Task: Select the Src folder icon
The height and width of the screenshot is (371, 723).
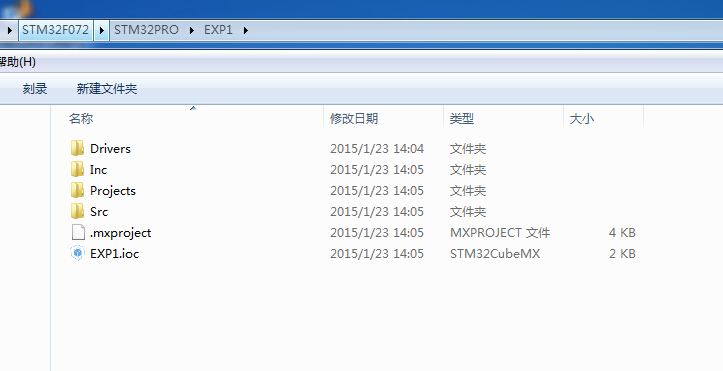Action: pos(77,212)
